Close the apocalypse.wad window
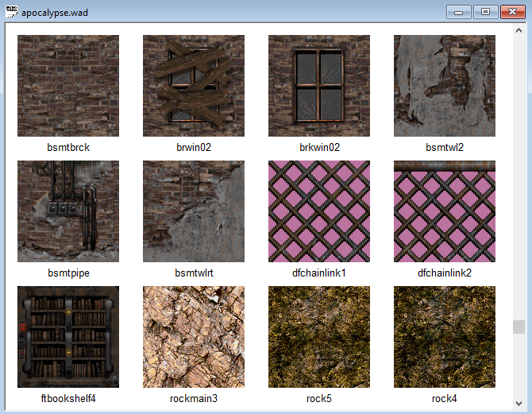The width and height of the screenshot is (532, 414). pos(511,11)
